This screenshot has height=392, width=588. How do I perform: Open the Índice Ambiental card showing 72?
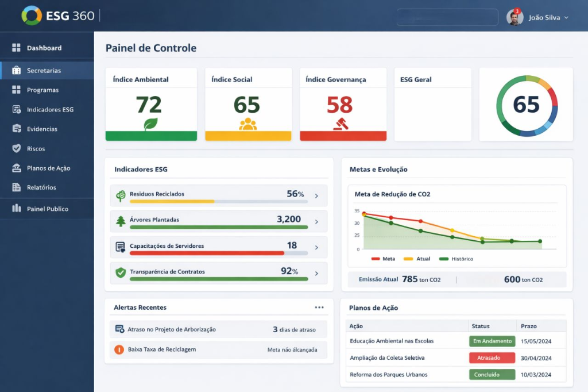pos(151,105)
